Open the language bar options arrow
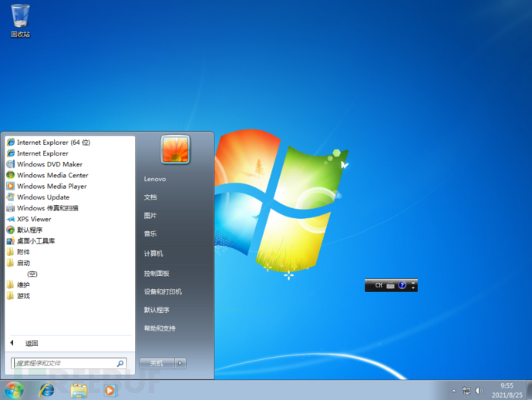The image size is (532, 400). pos(413,285)
